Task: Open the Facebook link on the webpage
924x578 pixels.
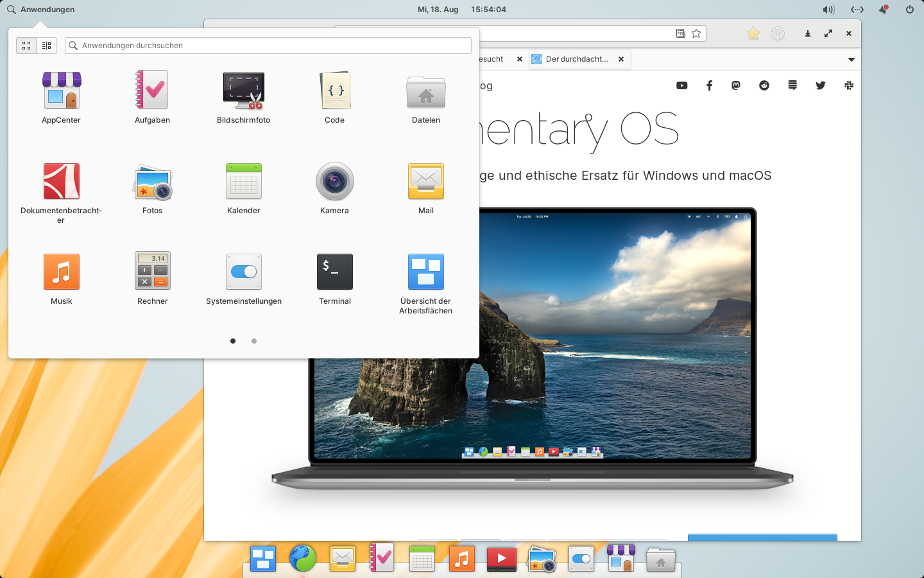Action: pyautogui.click(x=709, y=85)
